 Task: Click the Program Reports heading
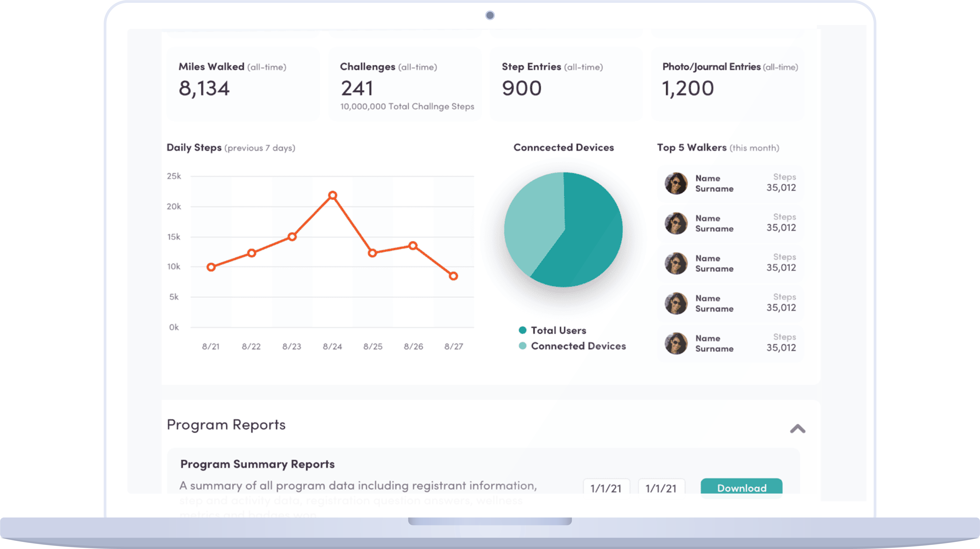tap(226, 425)
